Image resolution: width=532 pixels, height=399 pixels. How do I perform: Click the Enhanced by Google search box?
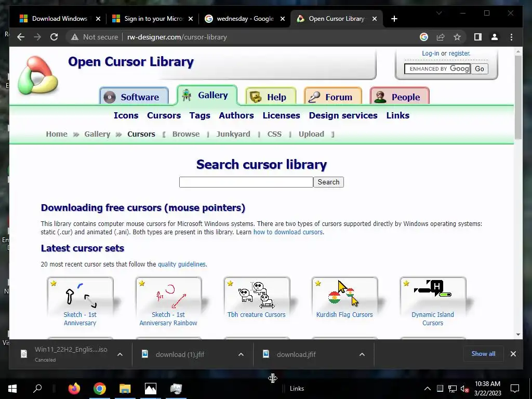point(437,69)
